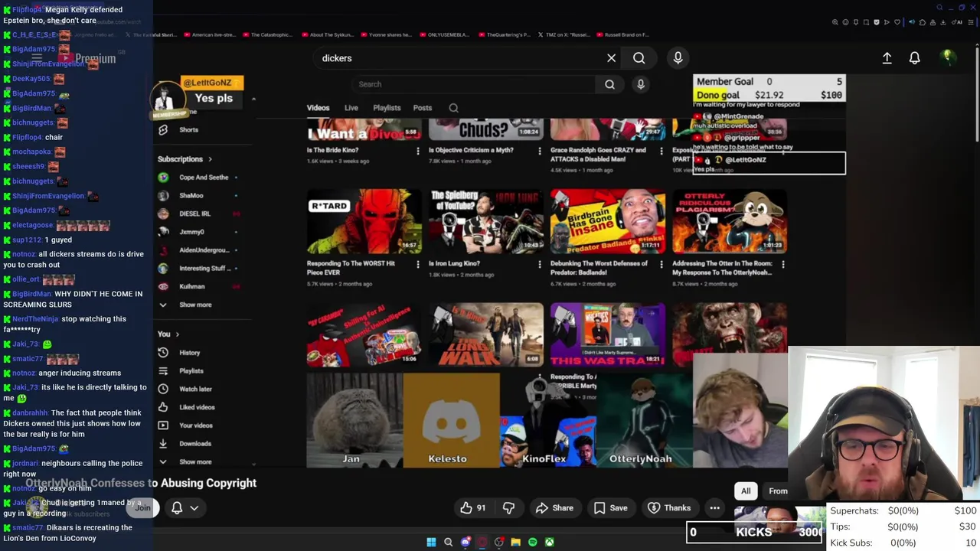980x551 pixels.
Task: Start voice search with the top microphone icon
Action: click(x=678, y=58)
